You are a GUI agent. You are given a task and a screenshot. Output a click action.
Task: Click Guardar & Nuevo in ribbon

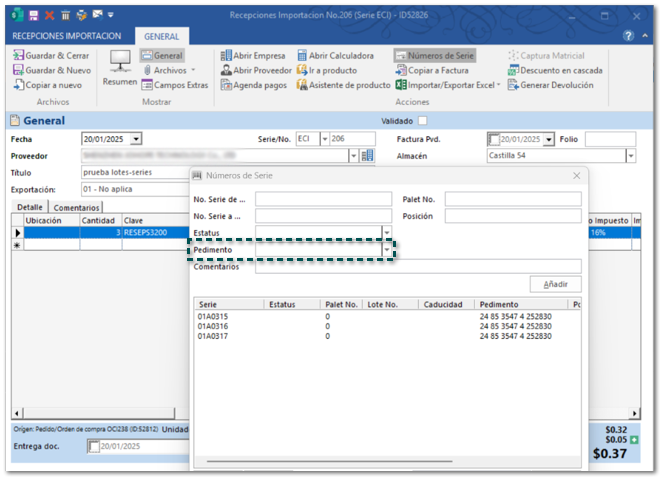(52, 71)
